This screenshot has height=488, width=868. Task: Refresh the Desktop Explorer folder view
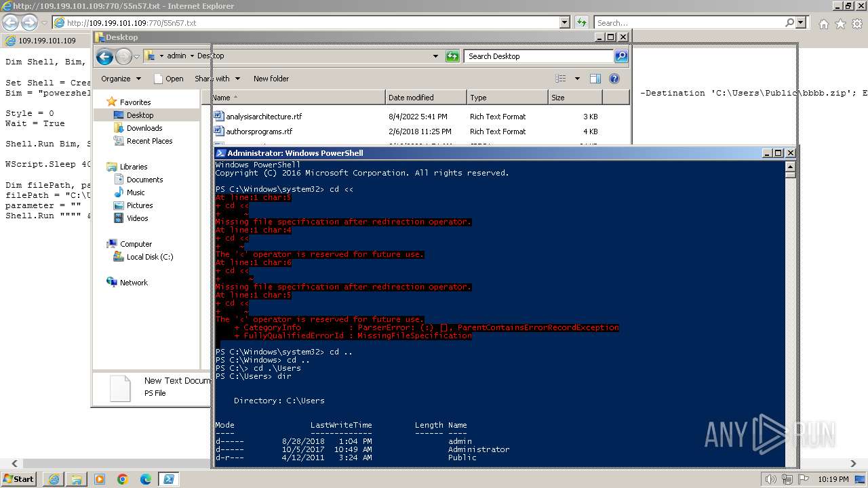pyautogui.click(x=452, y=56)
